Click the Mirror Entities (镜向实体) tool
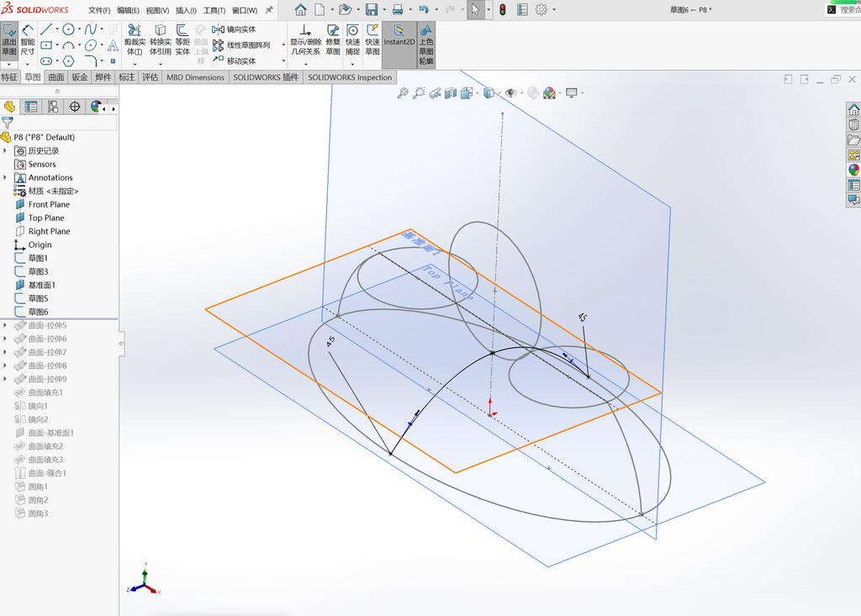 235,29
